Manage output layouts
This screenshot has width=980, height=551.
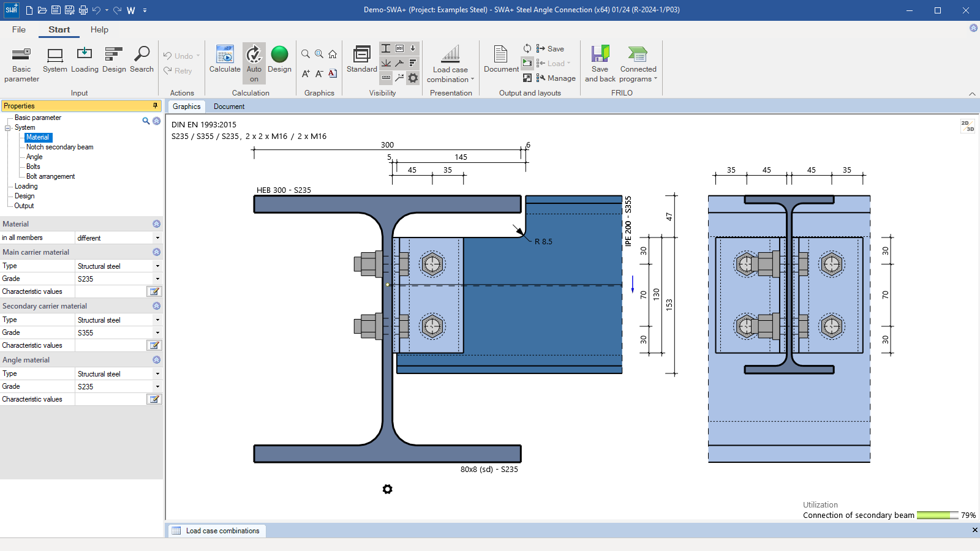pos(556,78)
